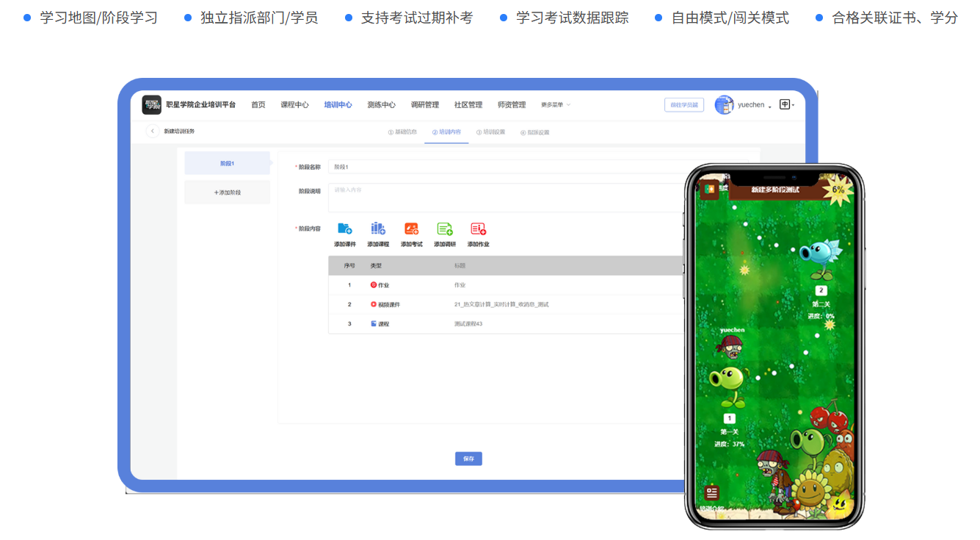Open 社区管理 from the navigation bar
Screen dimensions: 980x540
468,105
